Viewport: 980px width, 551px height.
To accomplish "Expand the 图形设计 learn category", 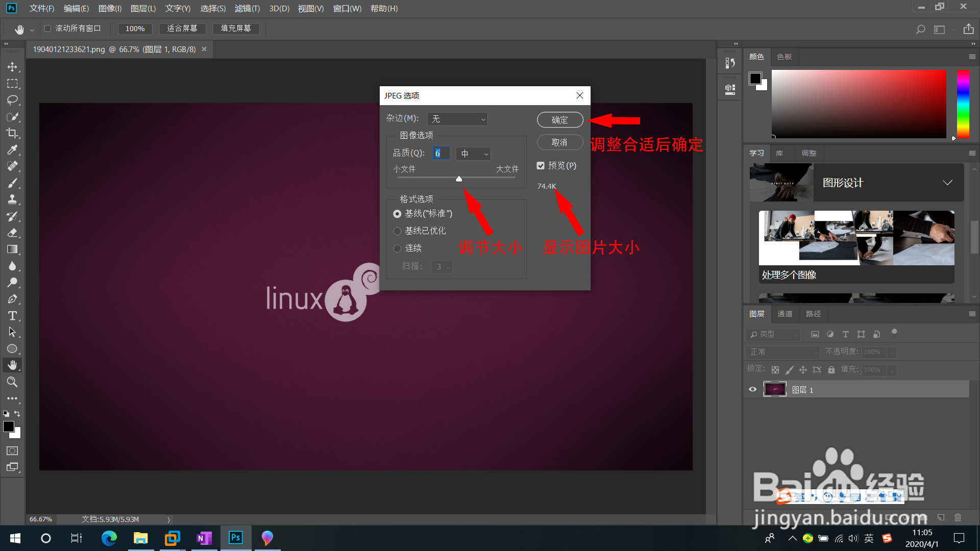I will [x=947, y=183].
